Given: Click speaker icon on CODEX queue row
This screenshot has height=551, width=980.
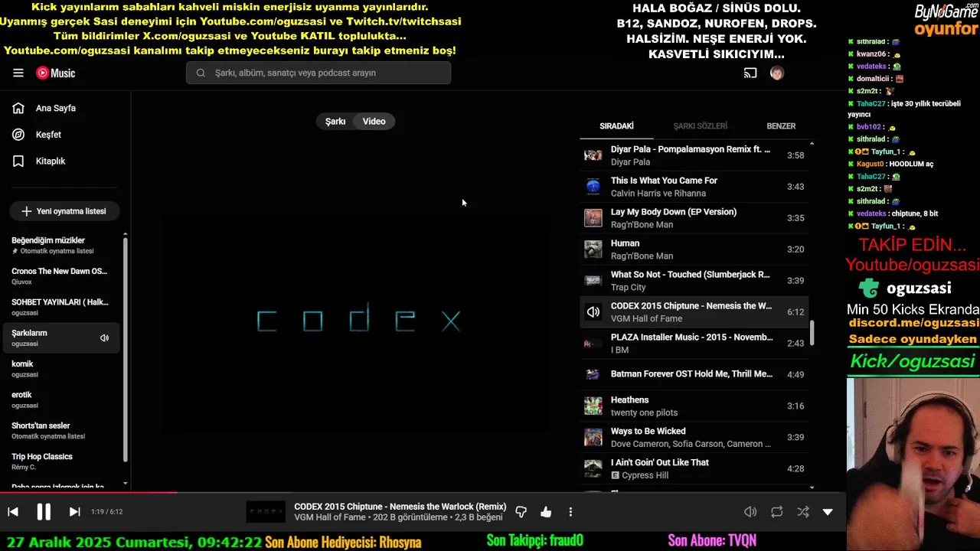Looking at the screenshot, I should click(593, 312).
